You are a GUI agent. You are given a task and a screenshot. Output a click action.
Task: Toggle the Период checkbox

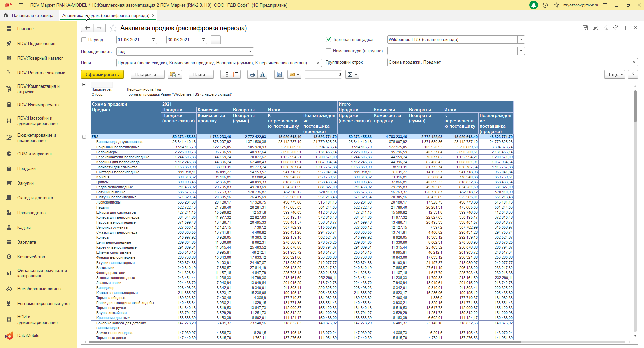(x=84, y=40)
